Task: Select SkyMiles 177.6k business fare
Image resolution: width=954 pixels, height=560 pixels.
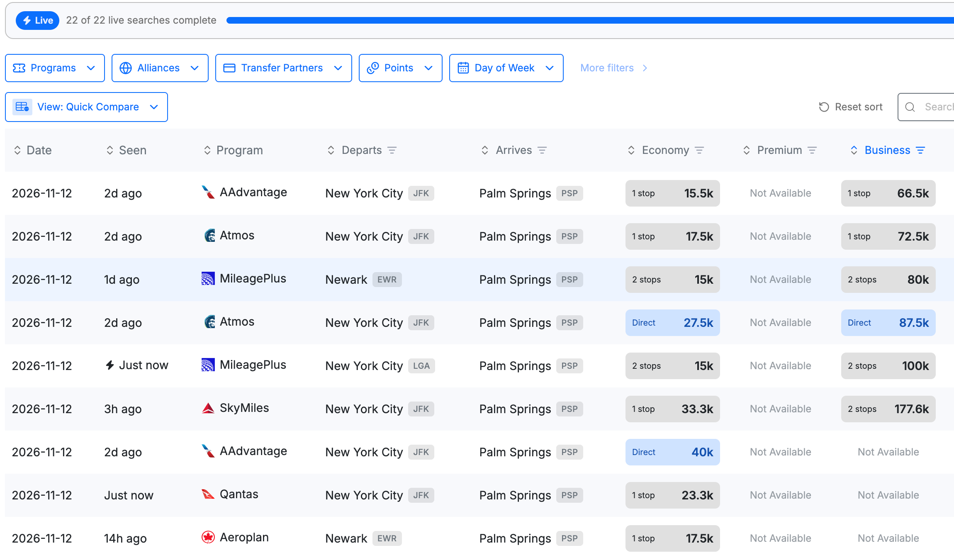Action: click(x=888, y=409)
